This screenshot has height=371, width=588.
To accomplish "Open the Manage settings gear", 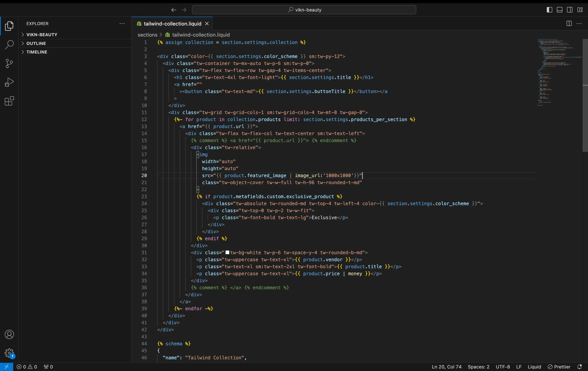I will coord(9,353).
